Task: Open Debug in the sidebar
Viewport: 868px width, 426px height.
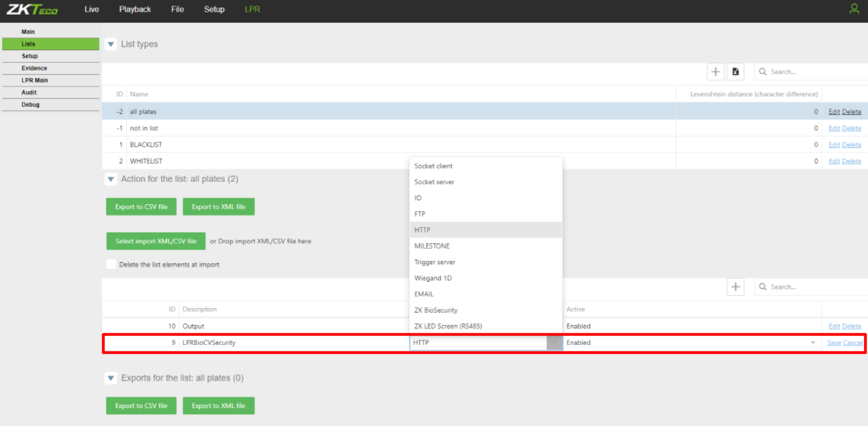Action: coord(51,104)
